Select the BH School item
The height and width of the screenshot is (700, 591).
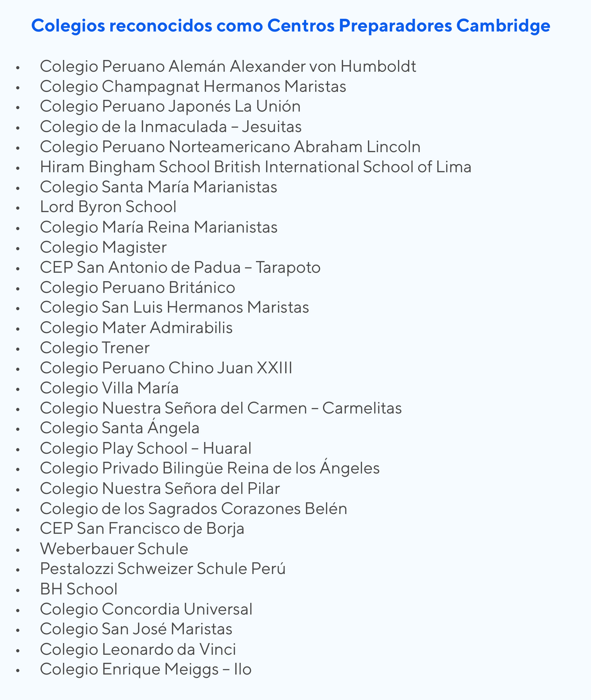point(79,589)
